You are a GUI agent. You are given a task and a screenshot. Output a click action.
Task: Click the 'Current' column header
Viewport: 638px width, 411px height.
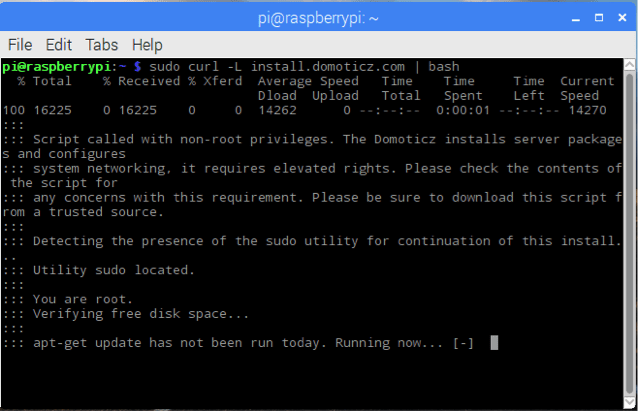coord(587,81)
